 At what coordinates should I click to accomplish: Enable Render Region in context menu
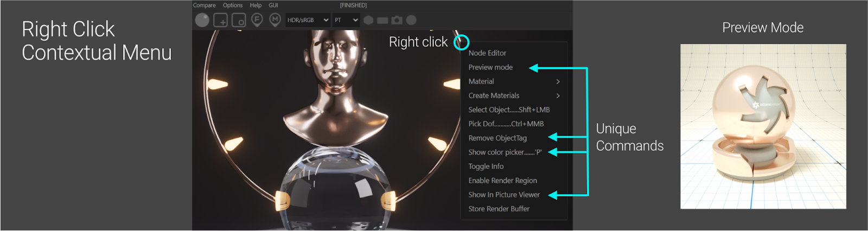click(502, 181)
